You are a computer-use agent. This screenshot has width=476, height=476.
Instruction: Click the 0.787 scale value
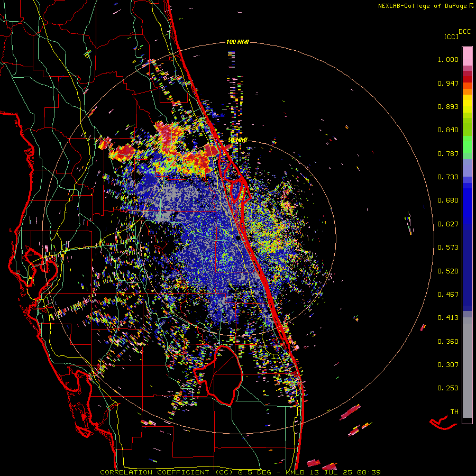pyautogui.click(x=448, y=153)
